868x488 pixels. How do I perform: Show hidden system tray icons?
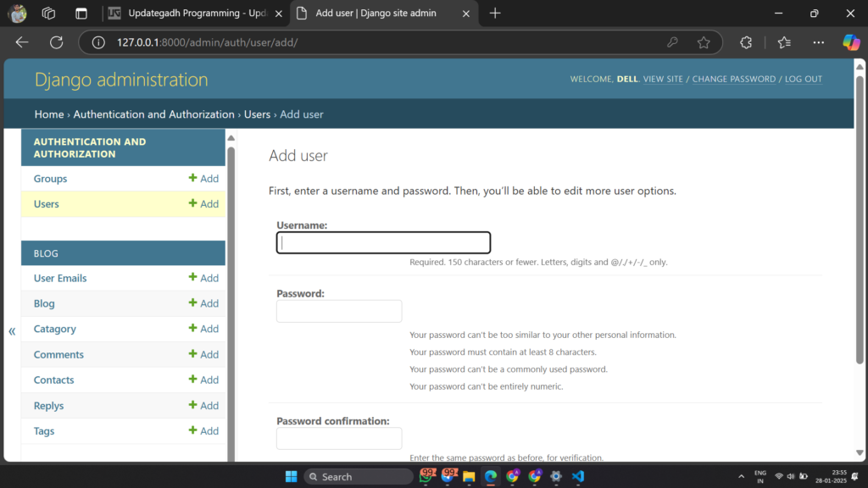(x=741, y=476)
